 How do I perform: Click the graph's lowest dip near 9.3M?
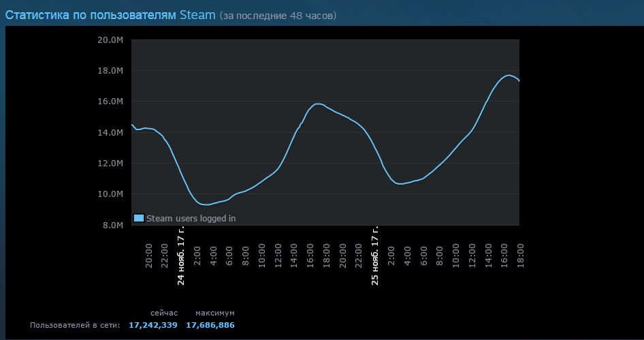coord(206,204)
